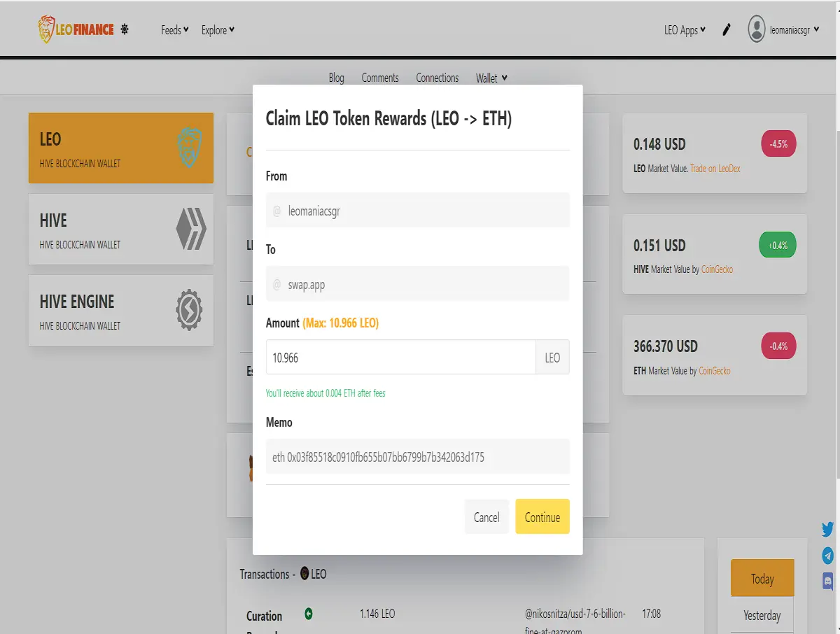Click the +0.4% HIVE change badge

point(778,246)
